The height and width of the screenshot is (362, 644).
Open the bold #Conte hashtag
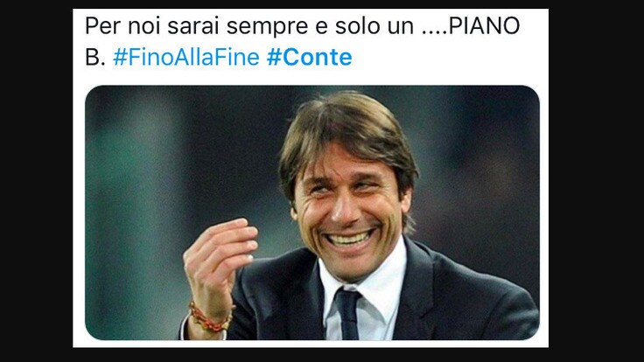coord(309,57)
